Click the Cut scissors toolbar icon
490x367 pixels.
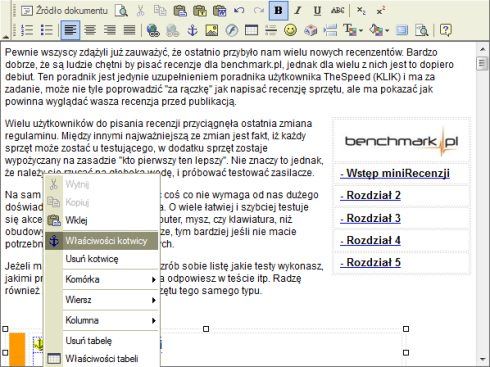point(141,11)
